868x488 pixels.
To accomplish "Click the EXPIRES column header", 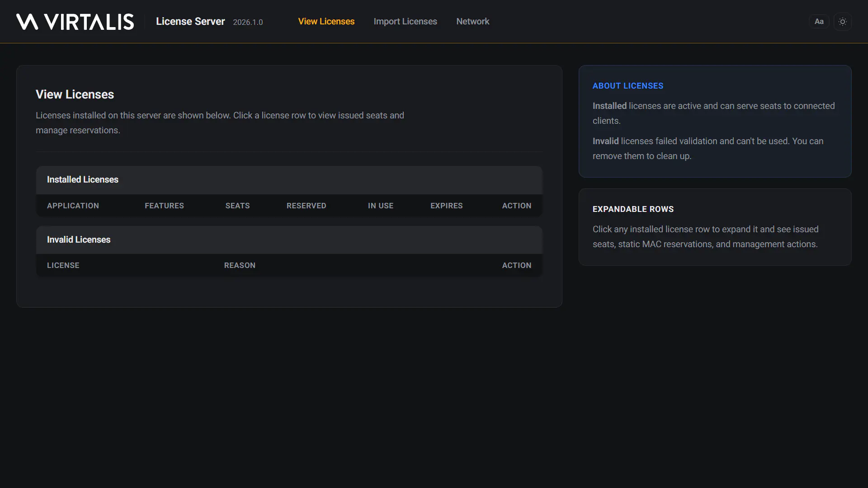I will (446, 206).
